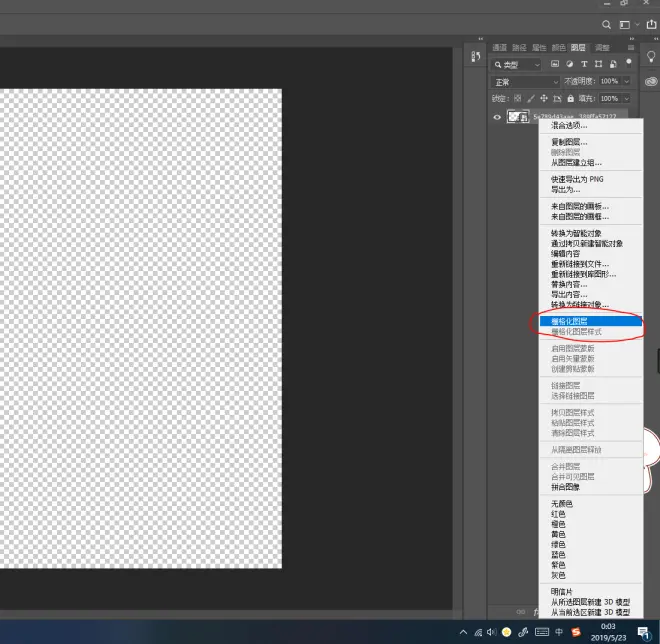This screenshot has width=660, height=644.
Task: Lock transparent pixels icon
Action: tap(518, 98)
